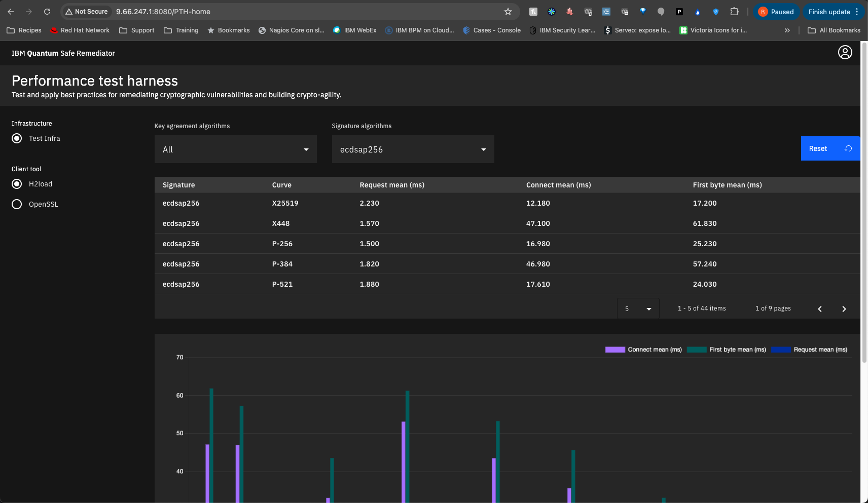Change the items per page dropdown
Screen dimensions: 868x503
(x=638, y=309)
